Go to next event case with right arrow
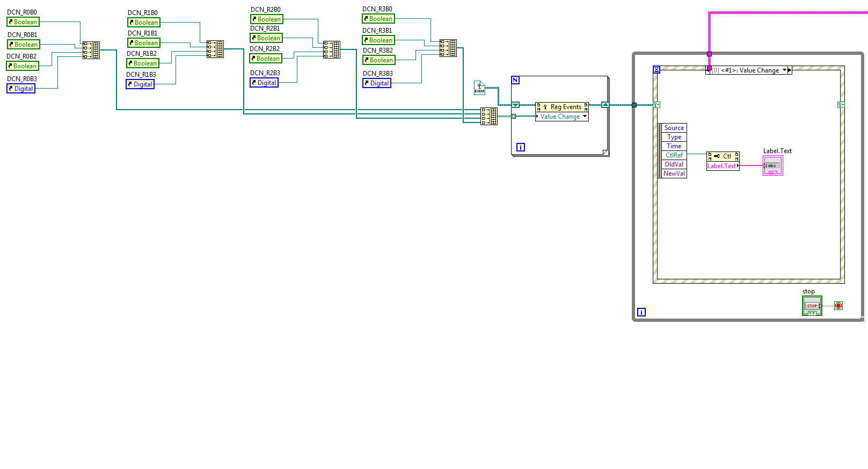Viewport: 868px width, 469px height. 790,70
